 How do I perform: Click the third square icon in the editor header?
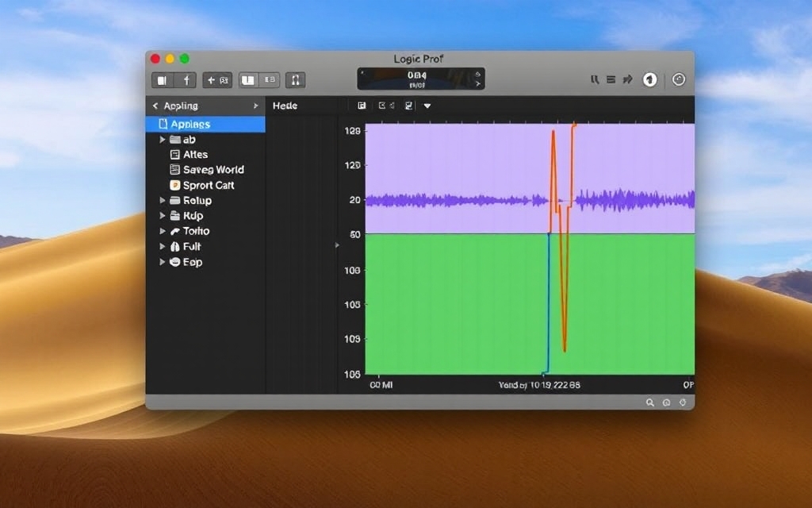(x=408, y=106)
